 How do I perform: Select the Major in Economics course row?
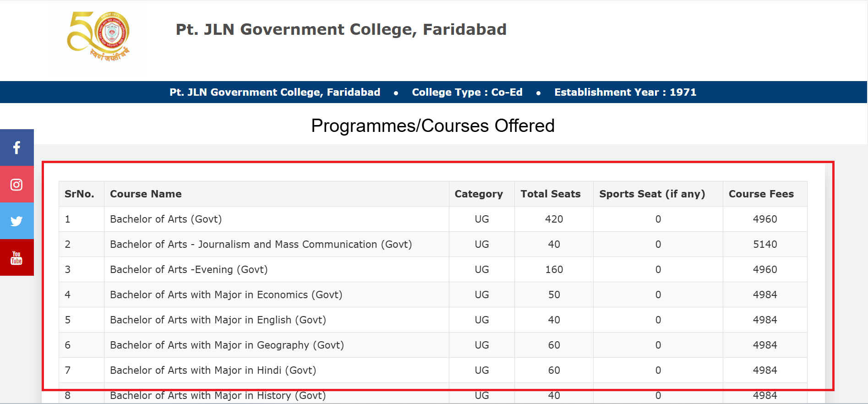(226, 295)
